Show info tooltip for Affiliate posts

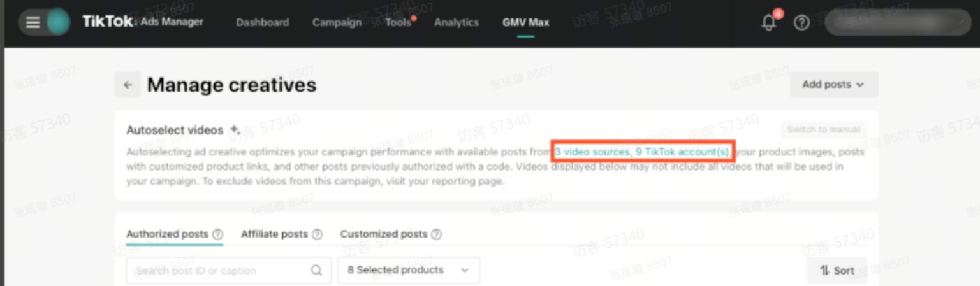coord(317,234)
